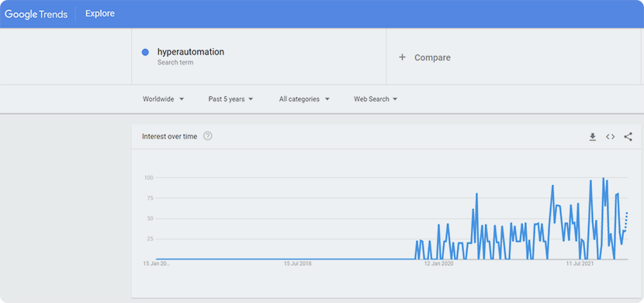Viewport: 644px width, 303px height.
Task: Open help for Interest over time
Action: point(208,136)
